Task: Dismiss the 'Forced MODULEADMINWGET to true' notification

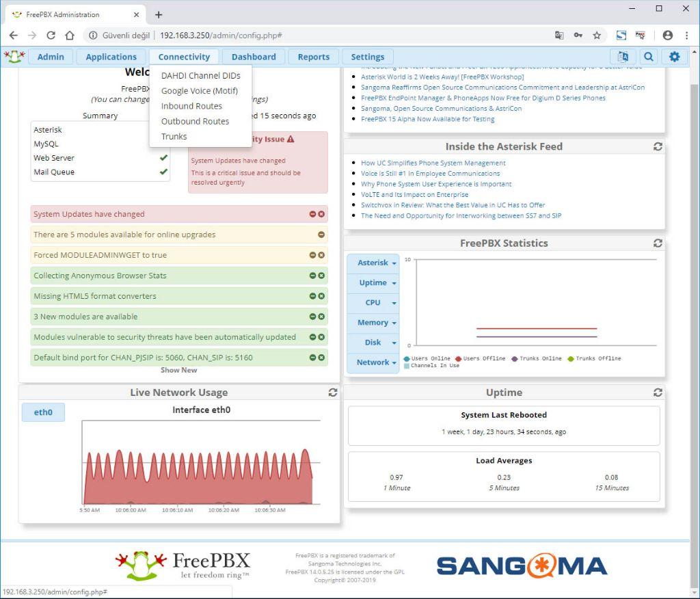Action: [321, 255]
